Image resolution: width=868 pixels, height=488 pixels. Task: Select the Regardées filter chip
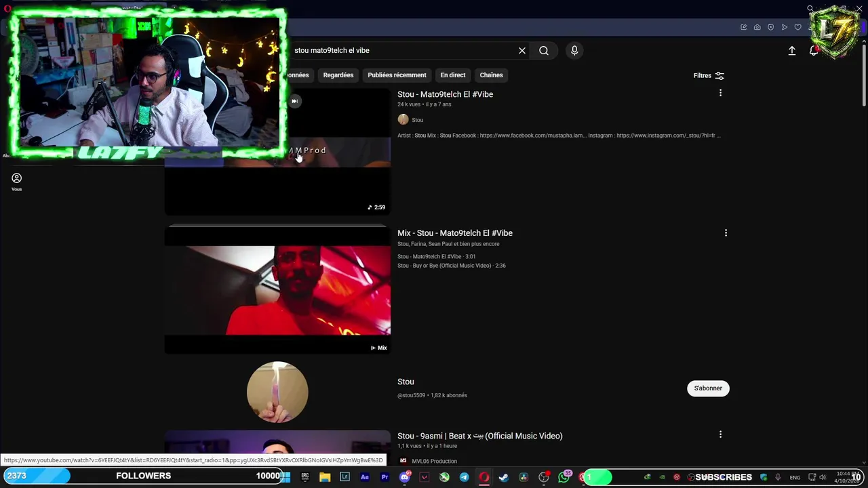click(x=338, y=75)
